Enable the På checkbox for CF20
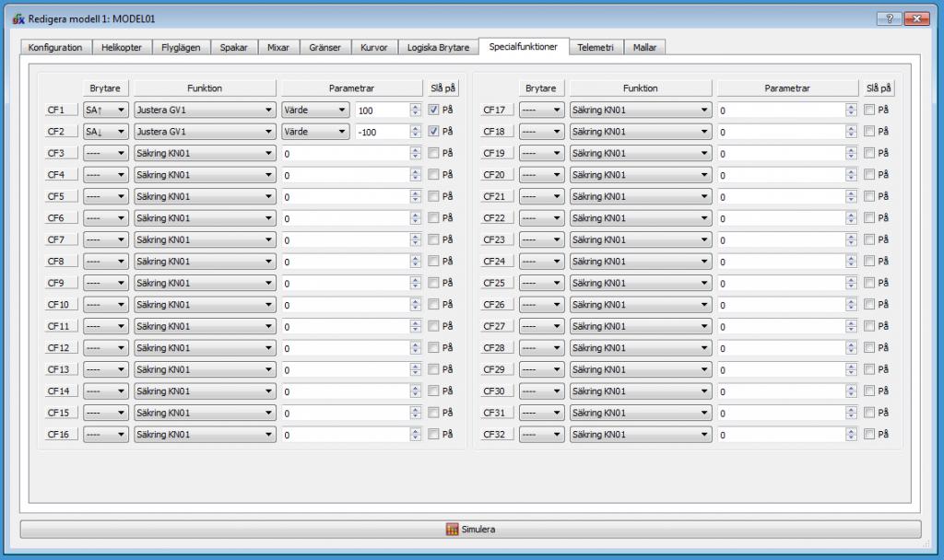Image resolution: width=944 pixels, height=560 pixels. (x=868, y=175)
